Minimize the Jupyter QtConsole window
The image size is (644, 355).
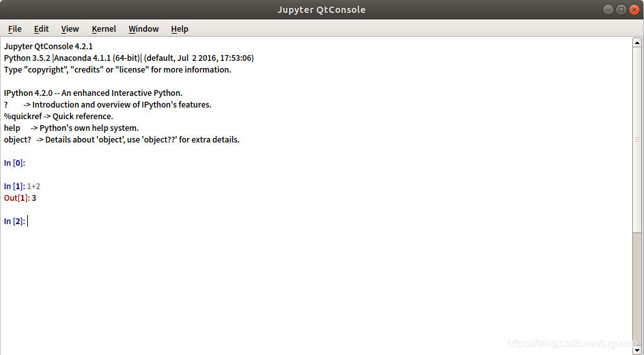(x=608, y=10)
